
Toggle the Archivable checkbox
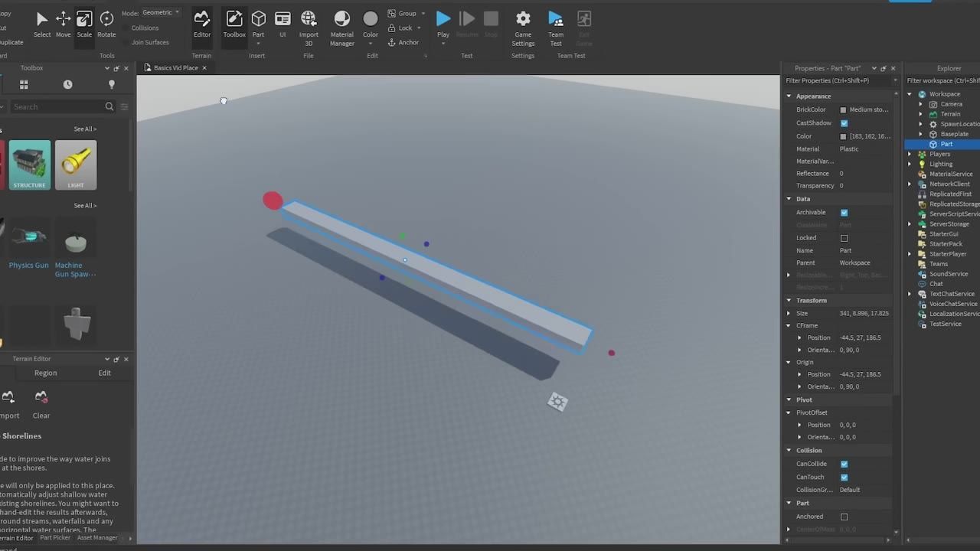pyautogui.click(x=844, y=213)
